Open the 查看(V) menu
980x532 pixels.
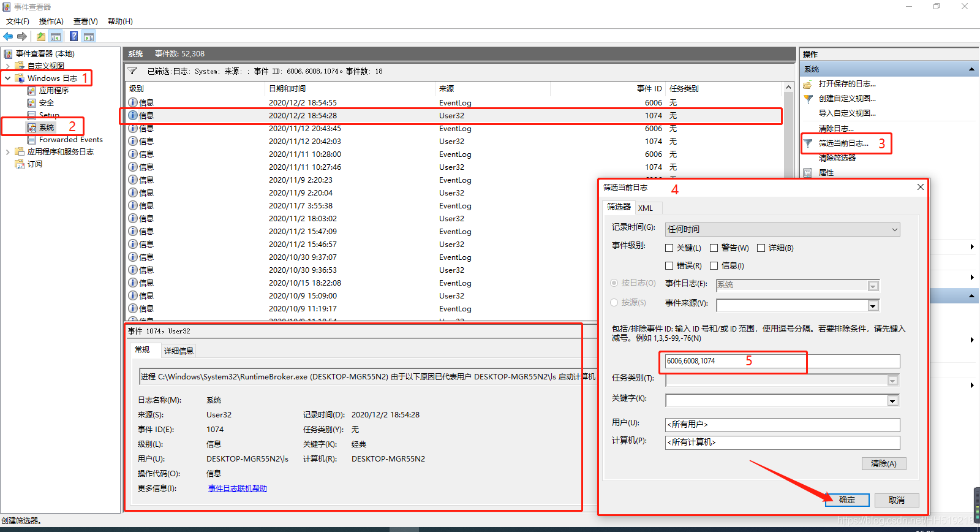point(86,21)
